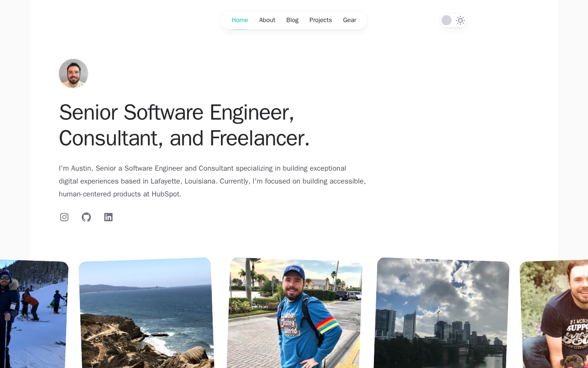Toggle the dark mode switch knob
588x368 pixels.
(447, 20)
